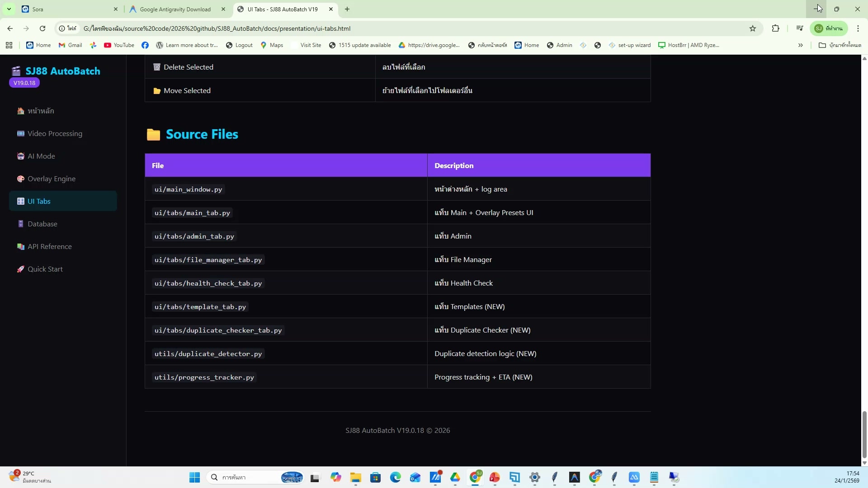Screen dimensions: 868x488
Task: Open the API Reference sidebar link
Action: click(x=50, y=246)
